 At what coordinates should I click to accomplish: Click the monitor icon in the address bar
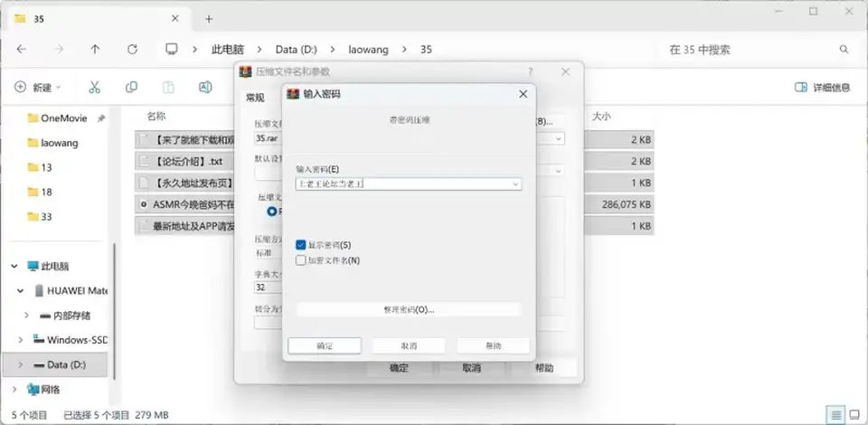172,49
